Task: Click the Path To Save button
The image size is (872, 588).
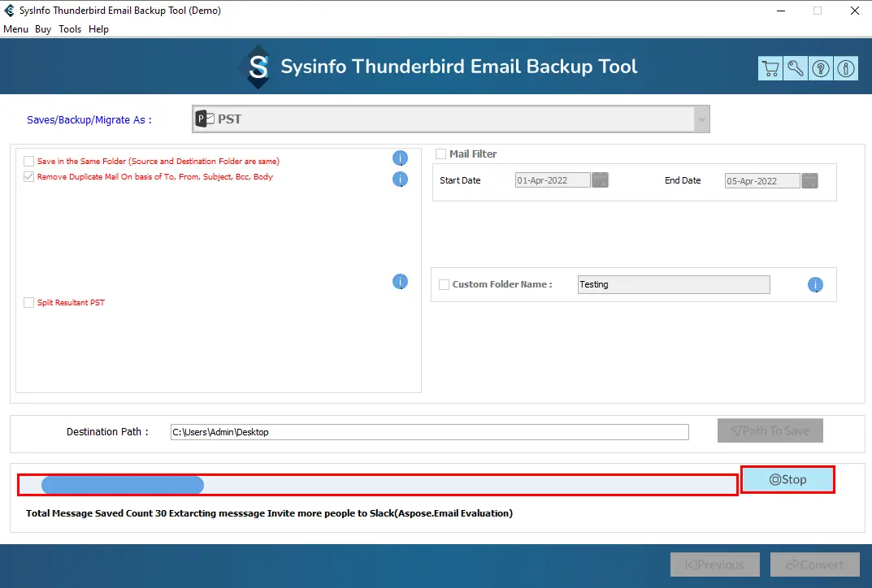Action: pos(770,431)
